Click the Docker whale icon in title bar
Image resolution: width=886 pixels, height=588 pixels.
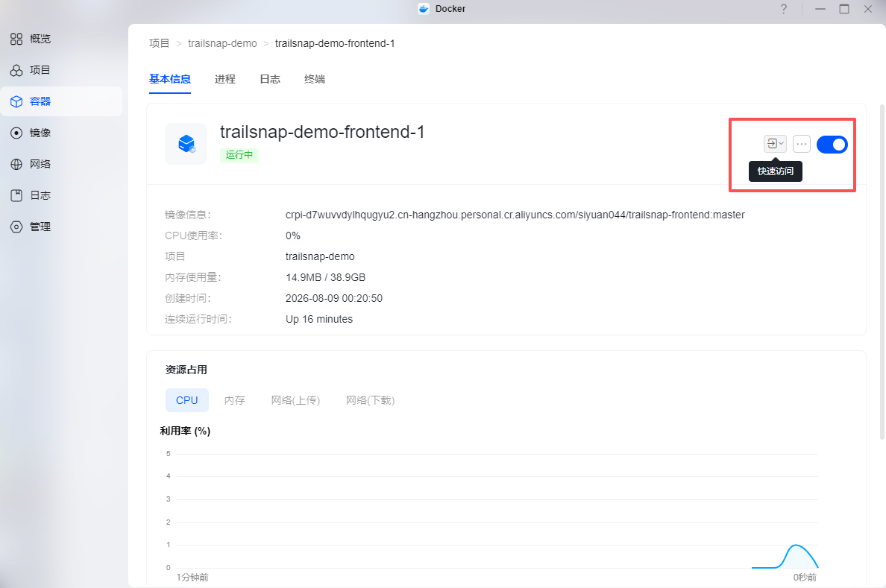coord(424,9)
